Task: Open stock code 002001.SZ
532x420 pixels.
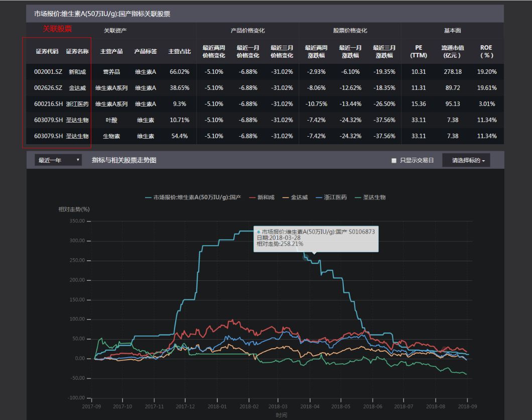Action: pyautogui.click(x=48, y=72)
